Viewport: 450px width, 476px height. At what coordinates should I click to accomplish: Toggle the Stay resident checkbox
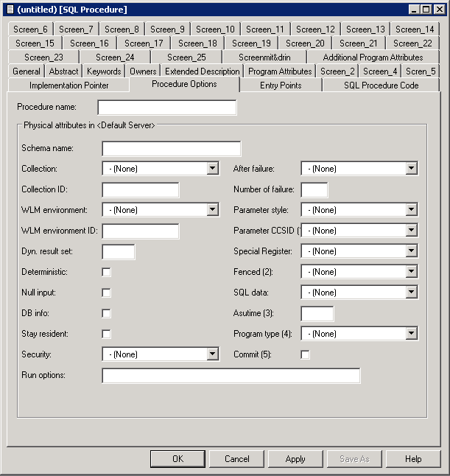coord(107,335)
